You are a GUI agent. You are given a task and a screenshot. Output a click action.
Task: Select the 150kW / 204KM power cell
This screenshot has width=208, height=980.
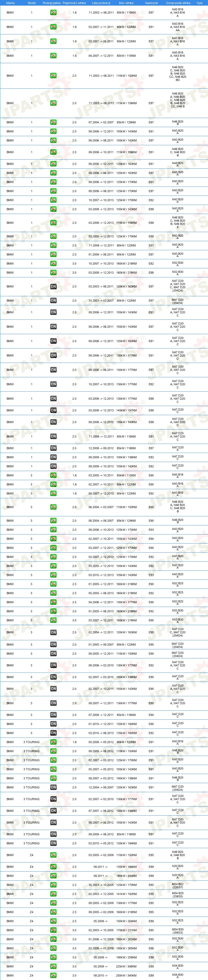click(x=126, y=921)
